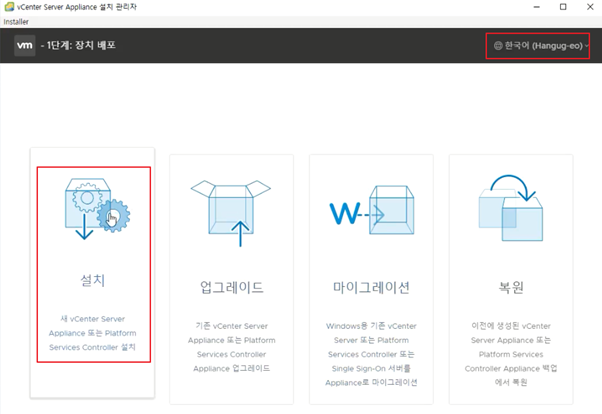
Task: Close the vCenter installer window
Action: [x=590, y=7]
